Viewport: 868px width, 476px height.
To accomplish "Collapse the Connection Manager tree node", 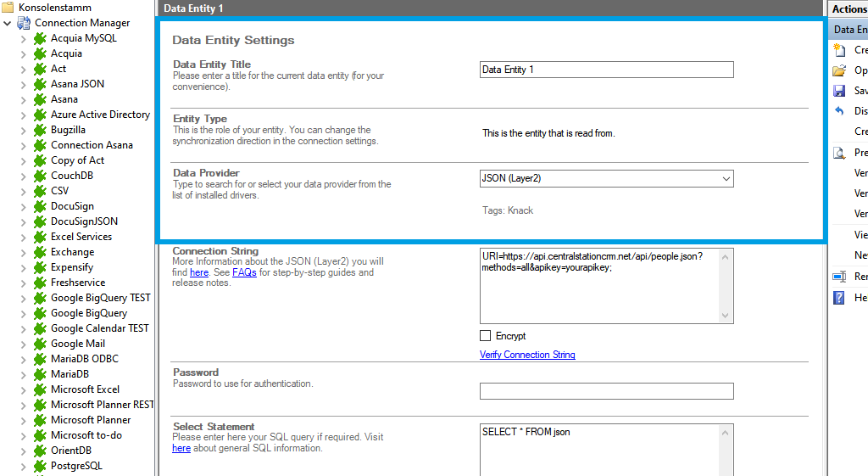I will point(8,23).
